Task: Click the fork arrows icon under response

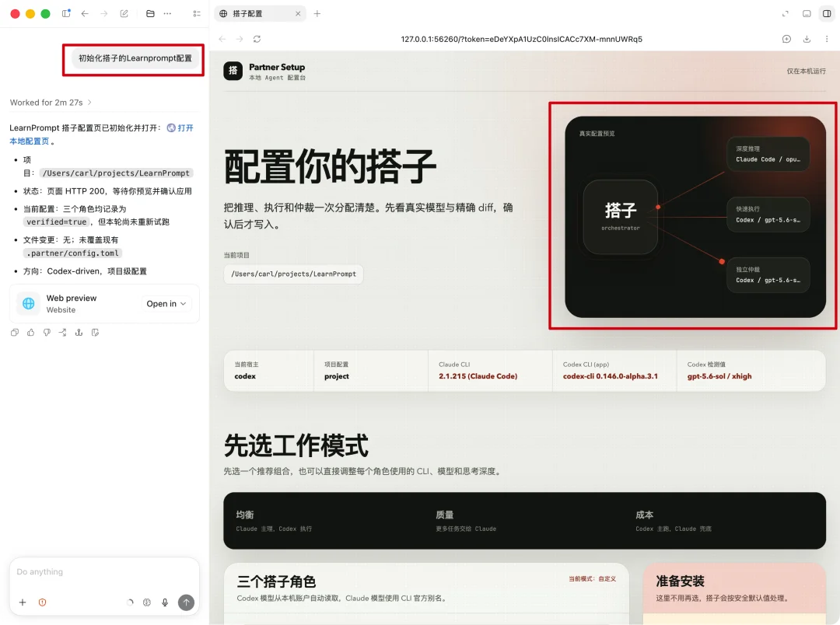Action: click(63, 333)
